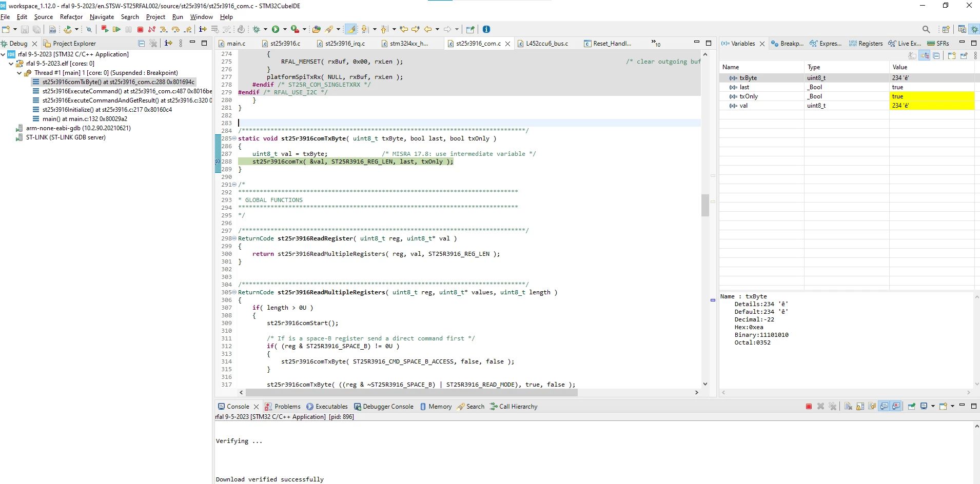This screenshot has width=980, height=484.
Task: Toggle Console Word Wrap
Action: pyautogui.click(x=872, y=406)
